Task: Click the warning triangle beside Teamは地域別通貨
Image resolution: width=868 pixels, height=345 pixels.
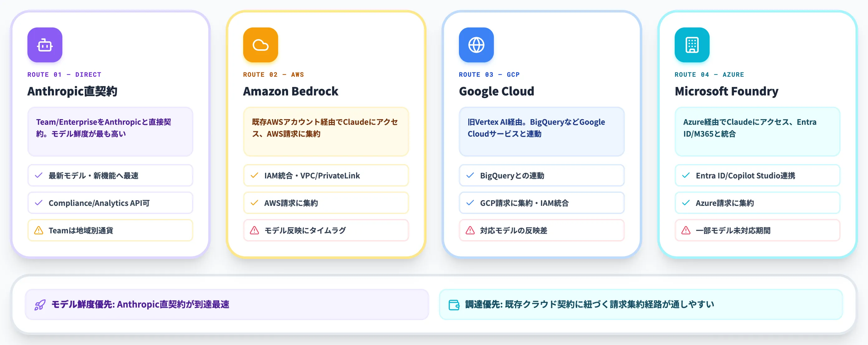Action: pos(39,230)
